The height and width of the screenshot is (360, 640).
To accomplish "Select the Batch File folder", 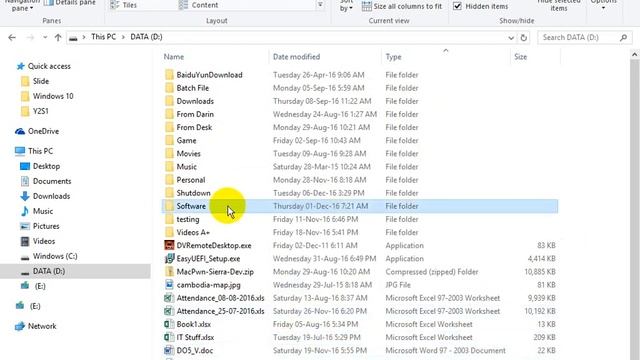I will (x=187, y=88).
